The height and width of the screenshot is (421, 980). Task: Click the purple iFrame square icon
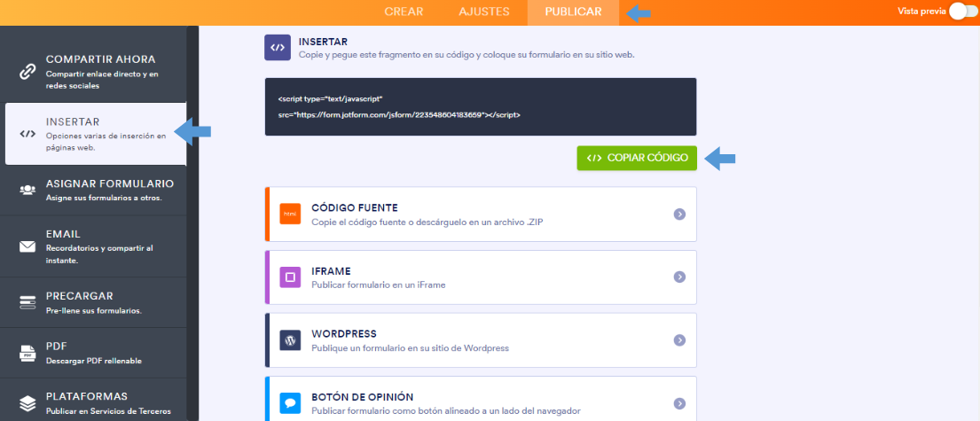coord(290,277)
